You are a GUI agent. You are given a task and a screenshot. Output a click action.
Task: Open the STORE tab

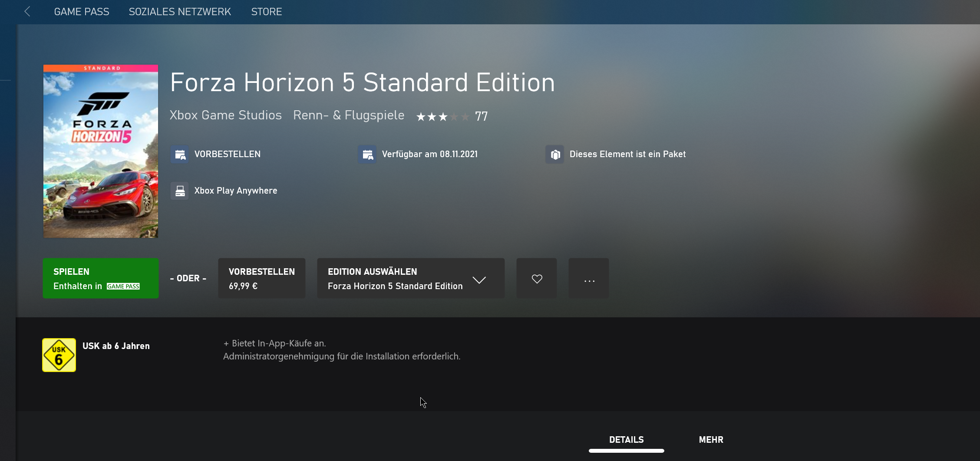pyautogui.click(x=267, y=12)
